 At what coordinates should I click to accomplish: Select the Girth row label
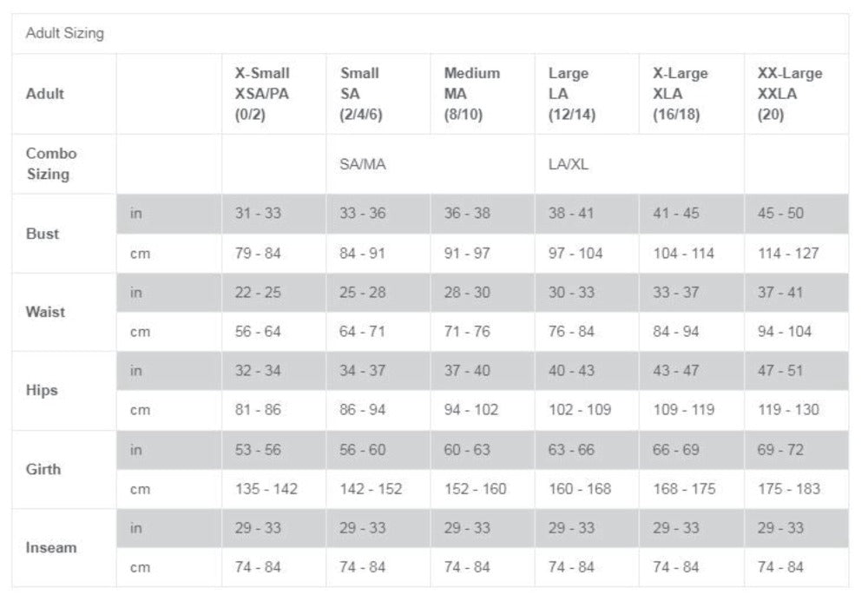43,469
